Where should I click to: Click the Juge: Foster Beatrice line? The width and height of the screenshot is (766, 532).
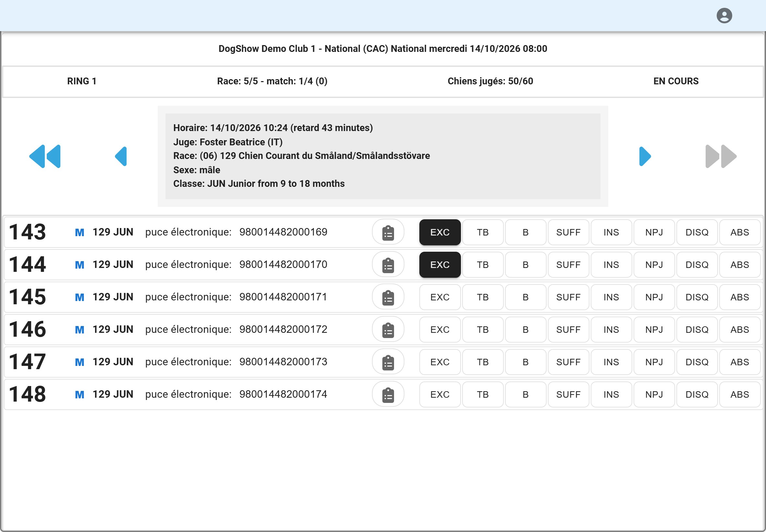coord(228,142)
